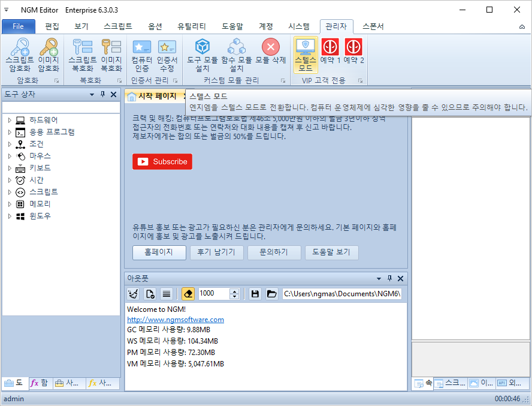Expand the 응용 프로그램 tree node
The height and width of the screenshot is (406, 532).
tap(10, 132)
